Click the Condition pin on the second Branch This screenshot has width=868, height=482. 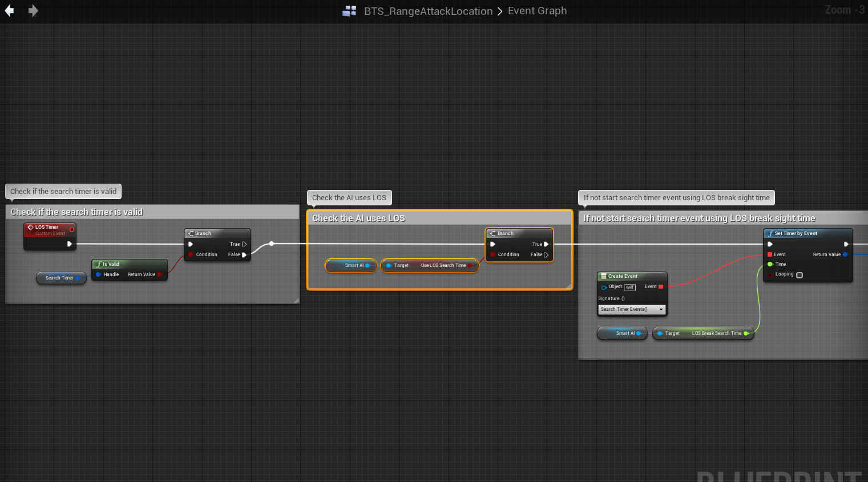493,254
